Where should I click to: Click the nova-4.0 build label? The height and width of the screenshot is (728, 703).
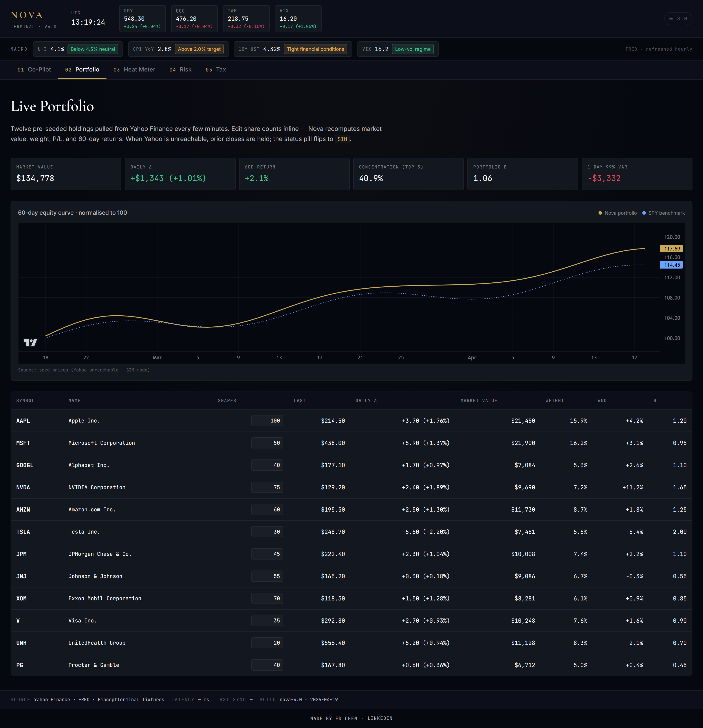(308, 699)
